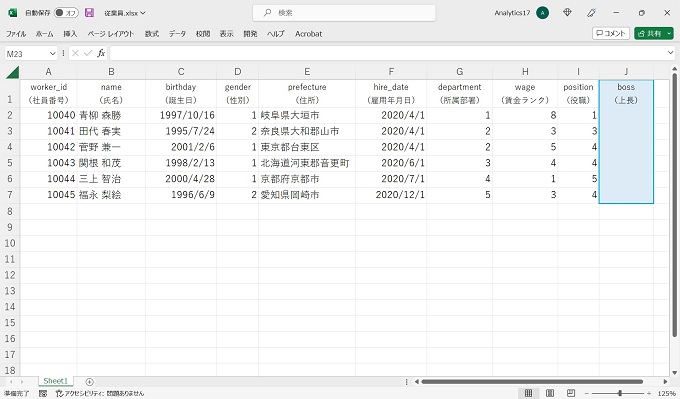Image resolution: width=680 pixels, height=399 pixels.
Task: Click the green 共有 share button
Action: (650, 33)
